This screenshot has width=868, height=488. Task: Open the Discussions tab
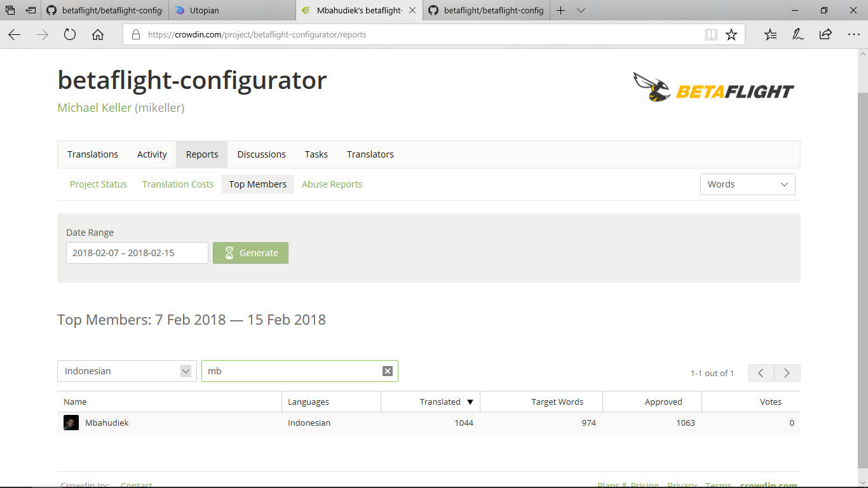coord(262,154)
